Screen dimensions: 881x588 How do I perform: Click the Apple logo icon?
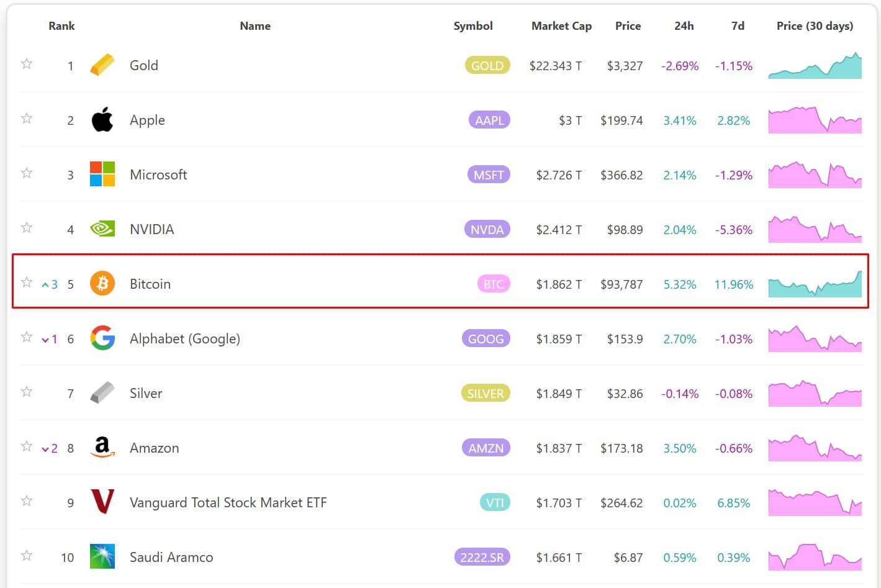pos(102,120)
